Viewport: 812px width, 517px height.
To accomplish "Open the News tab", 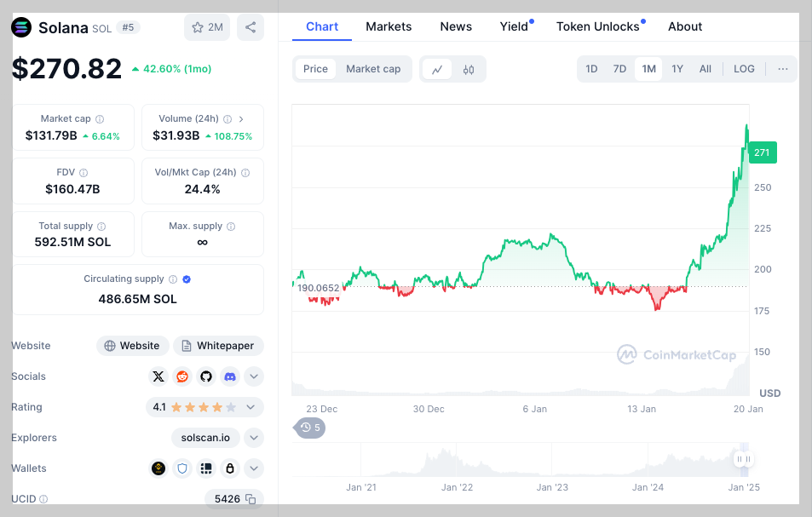I will [x=456, y=27].
